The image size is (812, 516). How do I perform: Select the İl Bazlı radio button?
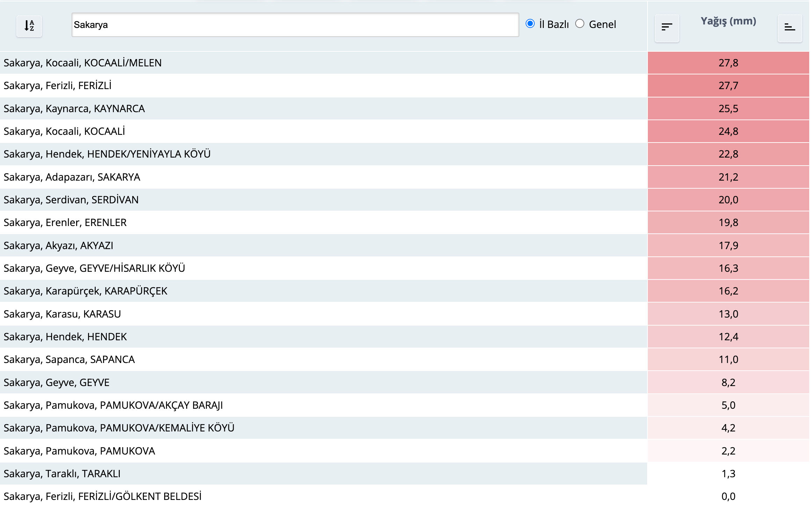tap(530, 24)
